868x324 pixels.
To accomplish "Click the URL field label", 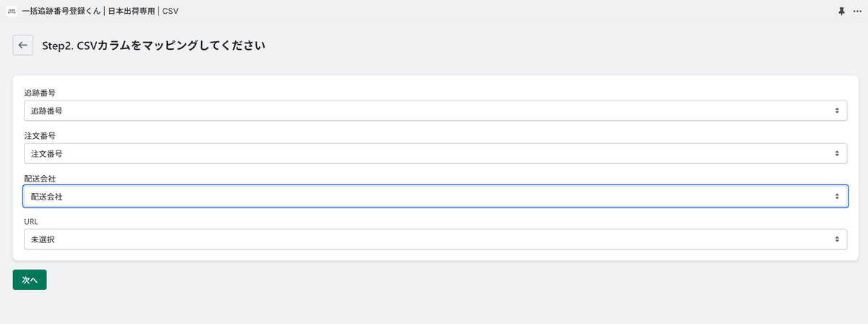I will 31,221.
